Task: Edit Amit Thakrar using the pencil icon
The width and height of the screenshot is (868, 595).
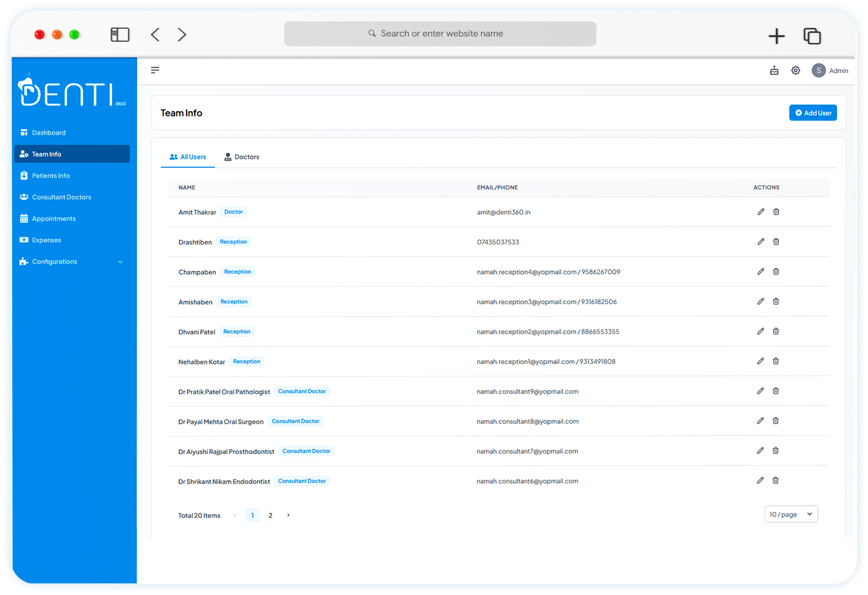Action: (760, 211)
